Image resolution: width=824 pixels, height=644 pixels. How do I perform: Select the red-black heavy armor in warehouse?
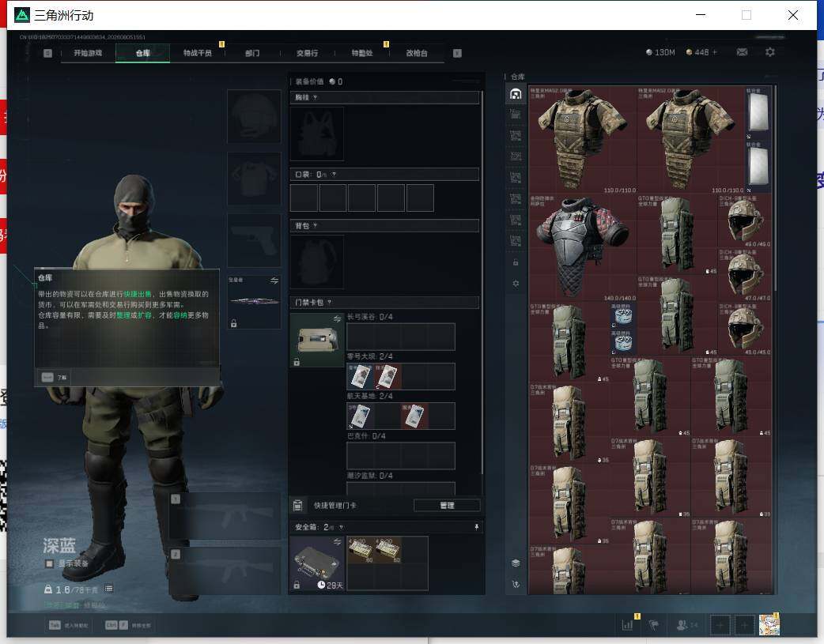(582, 247)
